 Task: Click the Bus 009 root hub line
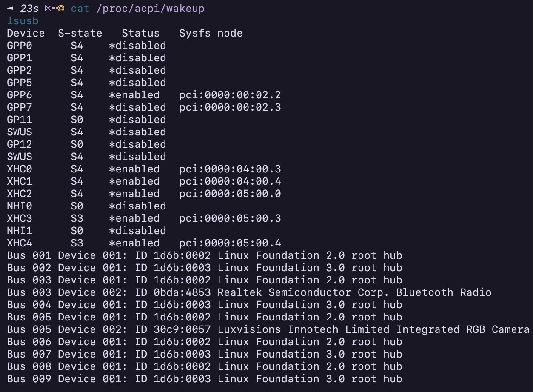(x=204, y=379)
